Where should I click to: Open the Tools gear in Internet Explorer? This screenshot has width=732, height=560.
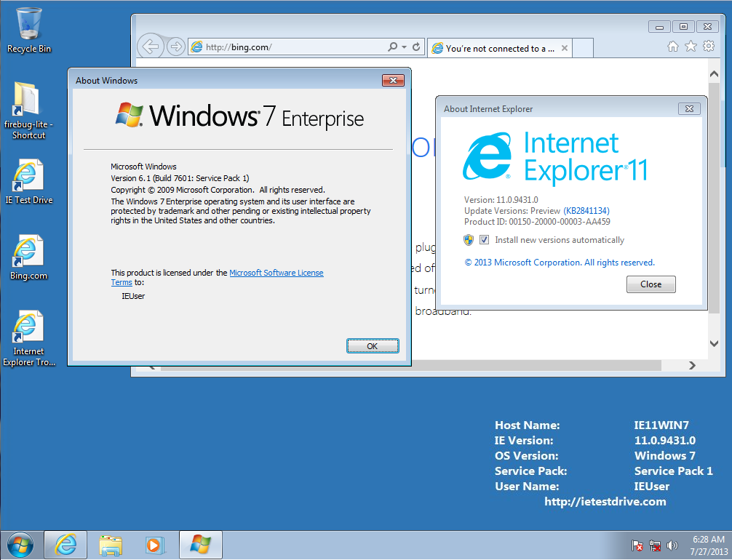pos(709,47)
